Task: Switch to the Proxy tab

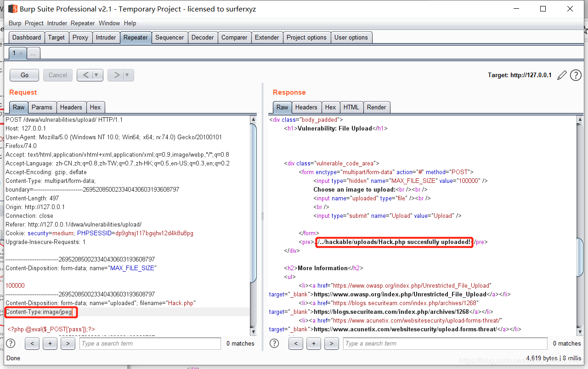Action: 80,37
